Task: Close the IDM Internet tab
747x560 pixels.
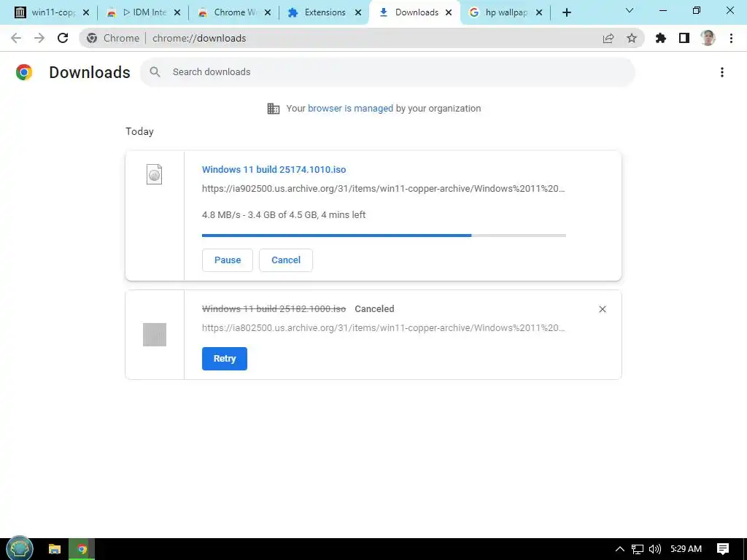Action: coord(177,13)
